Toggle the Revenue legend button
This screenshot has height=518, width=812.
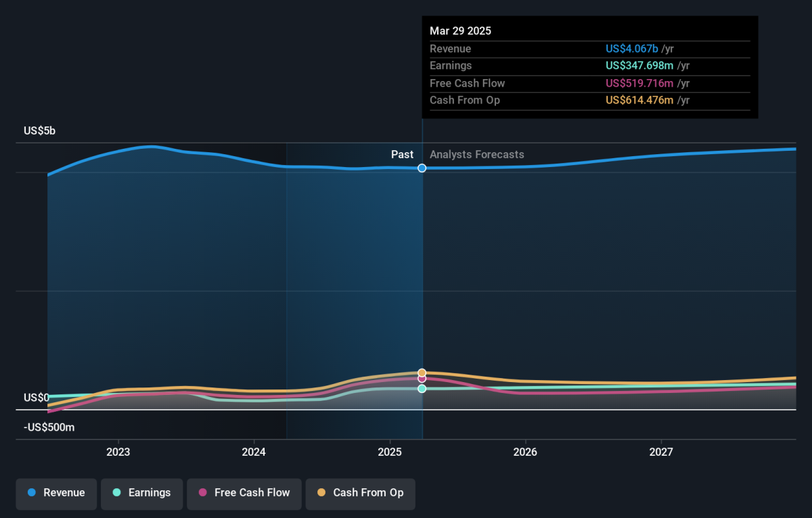coord(57,493)
